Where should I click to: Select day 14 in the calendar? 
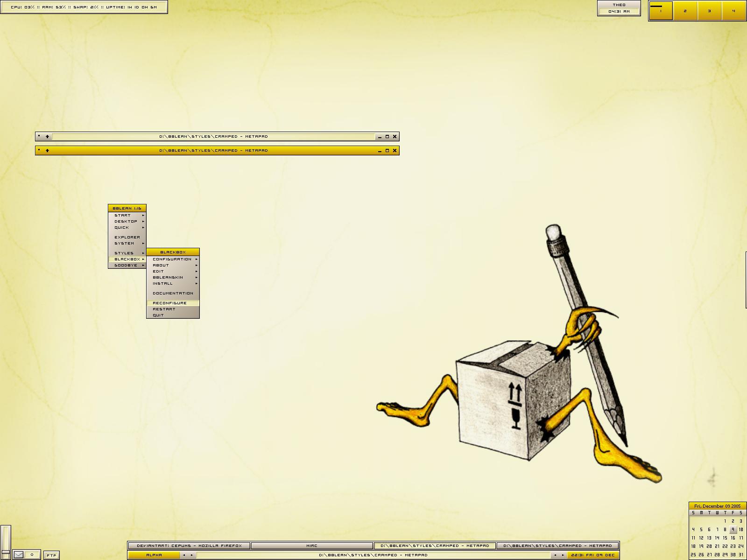(x=717, y=538)
